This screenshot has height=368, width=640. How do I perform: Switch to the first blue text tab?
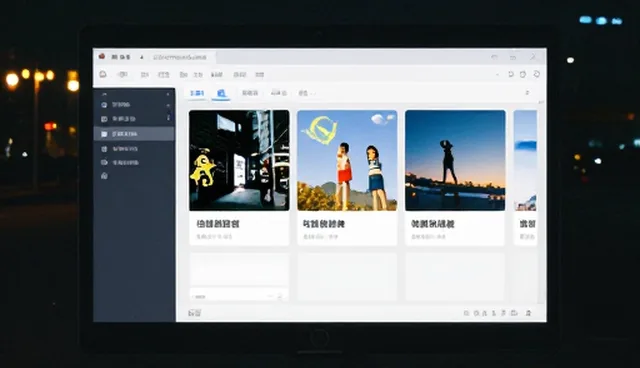(197, 93)
